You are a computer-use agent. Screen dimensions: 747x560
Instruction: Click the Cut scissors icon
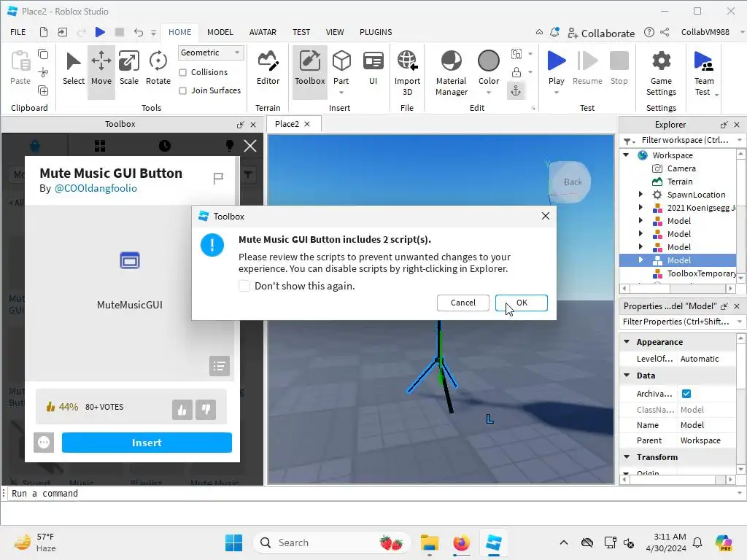pos(43,72)
